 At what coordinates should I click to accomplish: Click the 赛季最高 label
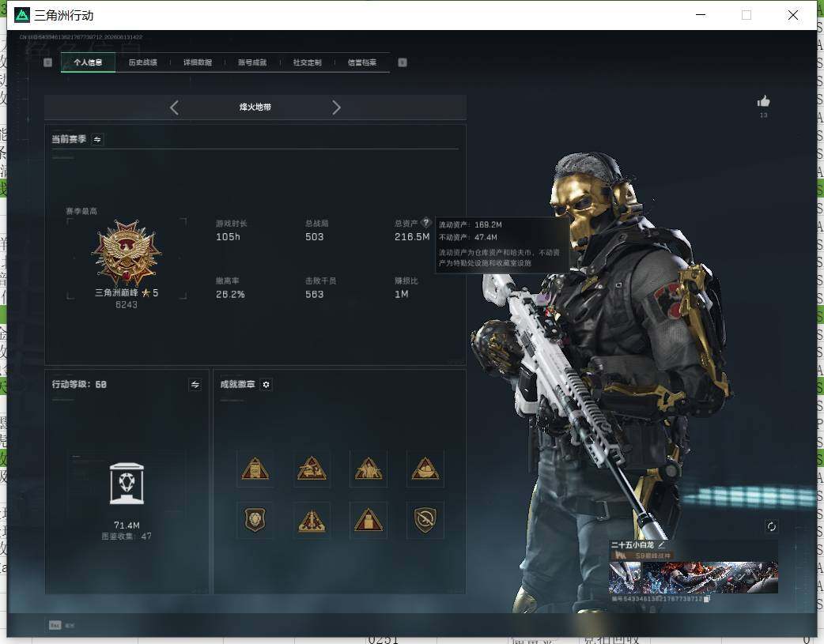click(81, 211)
